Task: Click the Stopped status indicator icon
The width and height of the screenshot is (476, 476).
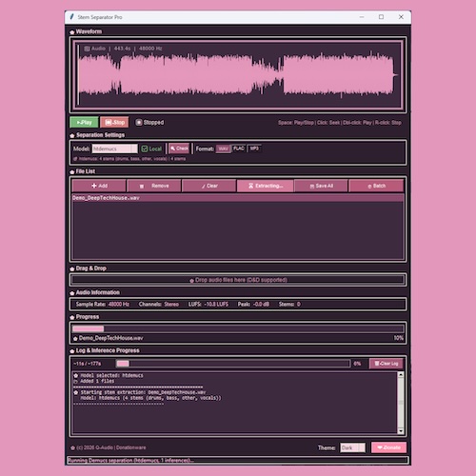Action: tap(139, 122)
